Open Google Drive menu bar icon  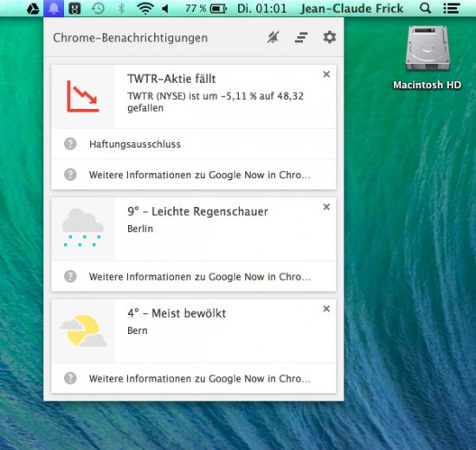click(33, 9)
